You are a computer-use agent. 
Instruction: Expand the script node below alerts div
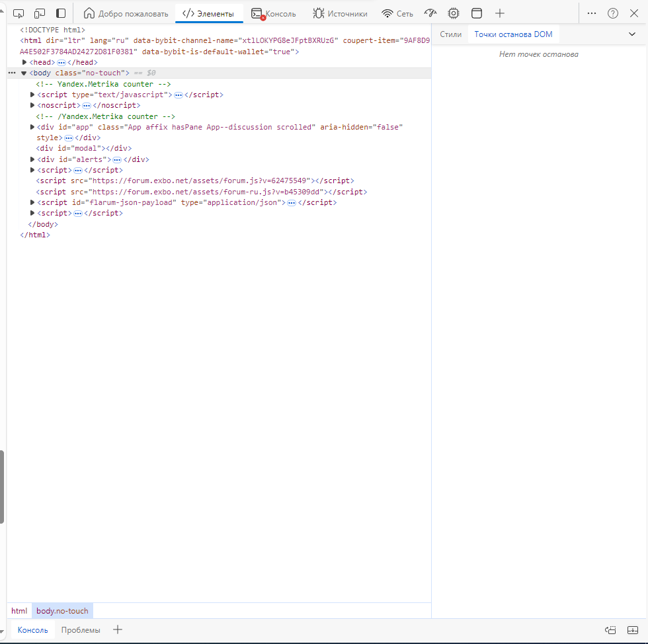point(32,170)
